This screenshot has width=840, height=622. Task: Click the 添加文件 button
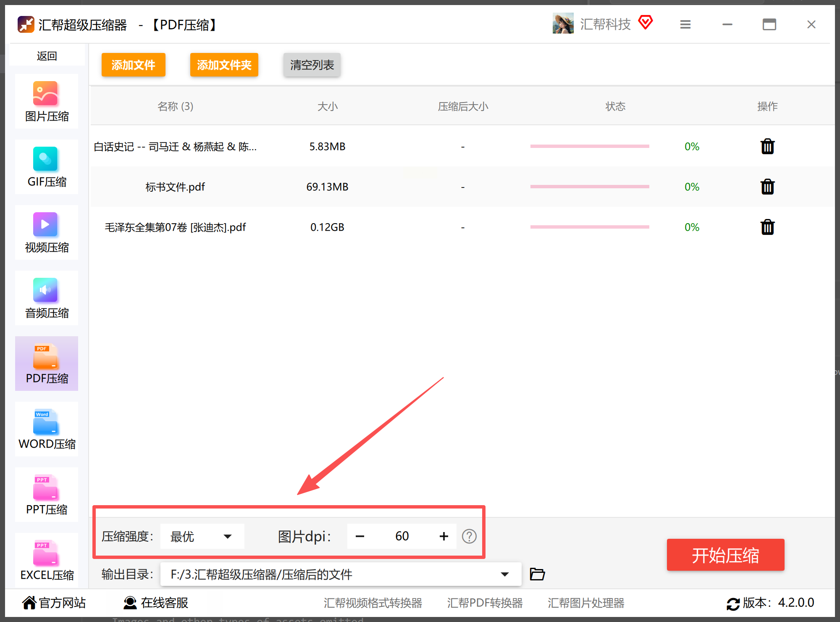pos(133,65)
